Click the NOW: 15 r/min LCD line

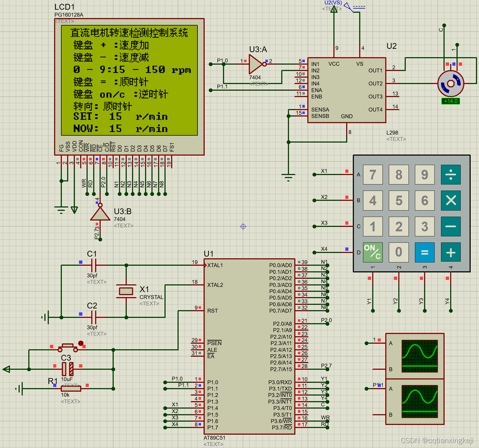pyautogui.click(x=121, y=129)
